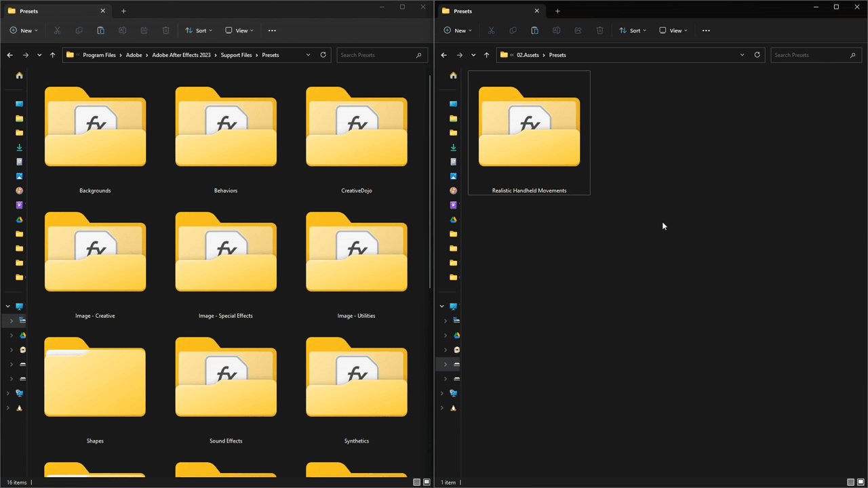Switch After Effects Presets window to large thumbnails view
868x488 pixels.
[427, 483]
